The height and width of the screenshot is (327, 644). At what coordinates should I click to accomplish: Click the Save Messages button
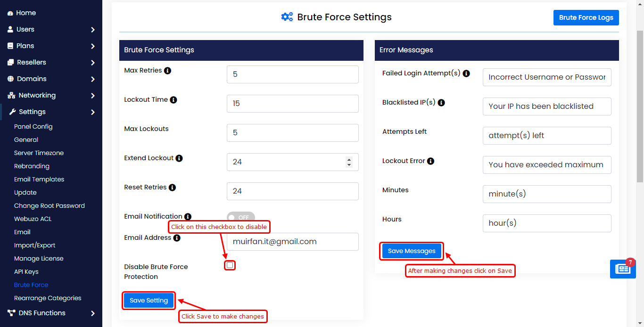(412, 251)
